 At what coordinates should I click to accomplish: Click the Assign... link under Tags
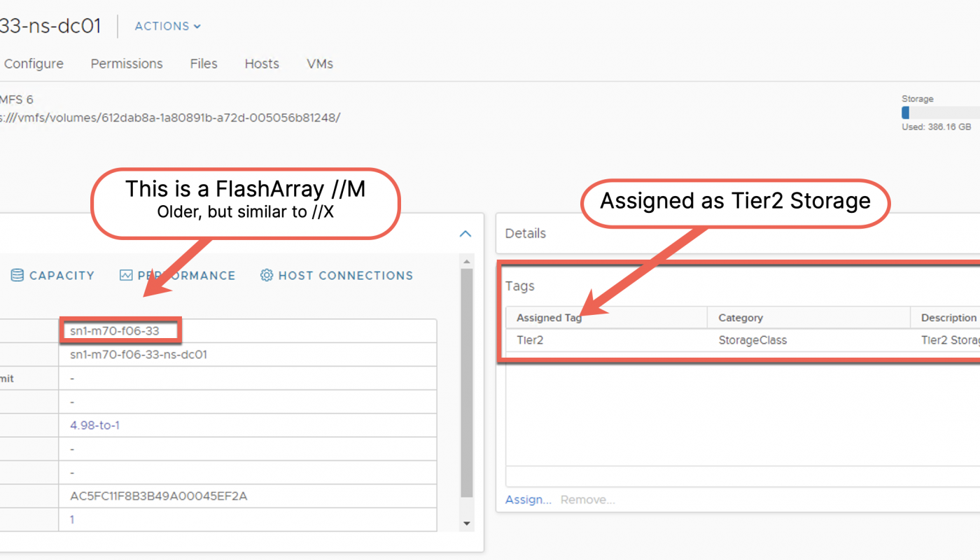(x=528, y=500)
